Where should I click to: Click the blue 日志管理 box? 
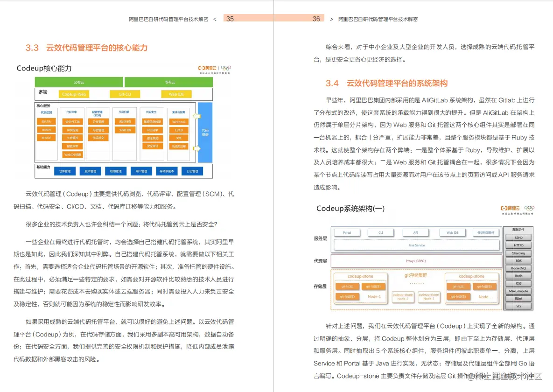coord(192,171)
